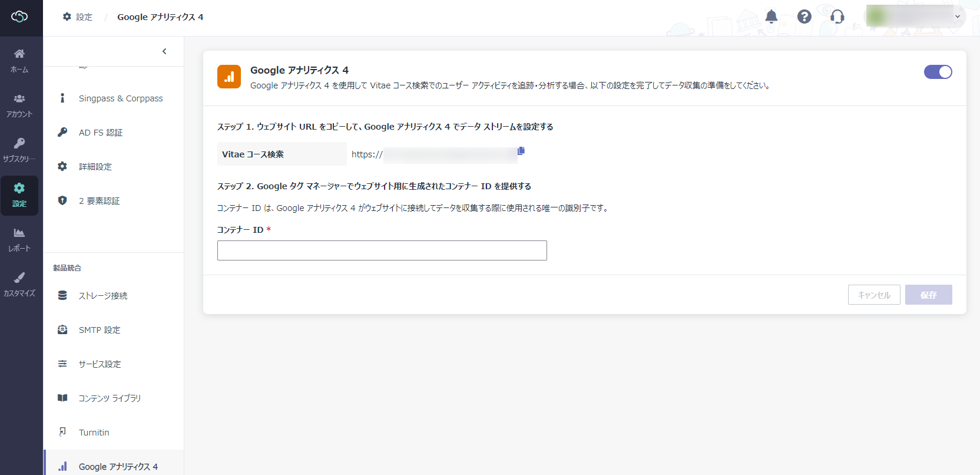Click the コンテナー ID input field
The image size is (980, 475).
pos(382,250)
